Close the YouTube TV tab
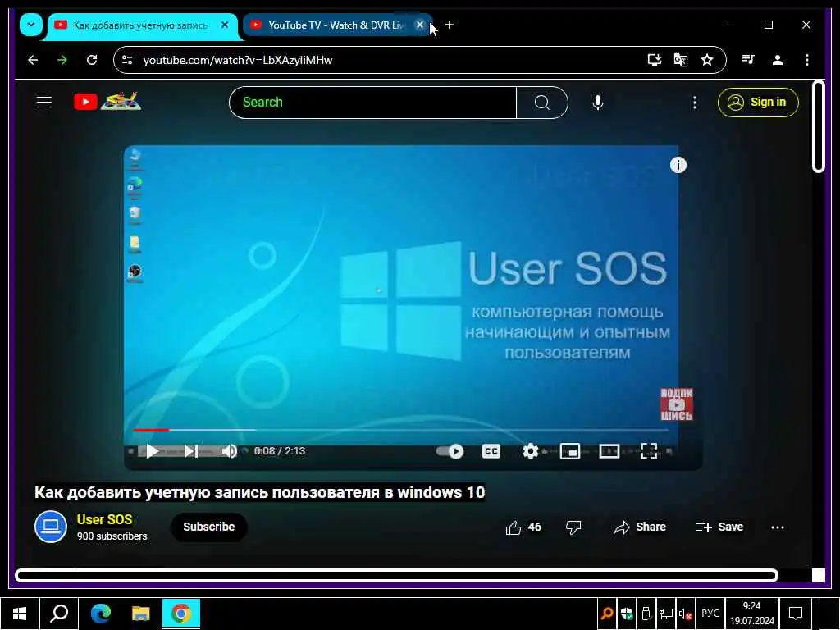The width and height of the screenshot is (840, 630). [421, 25]
